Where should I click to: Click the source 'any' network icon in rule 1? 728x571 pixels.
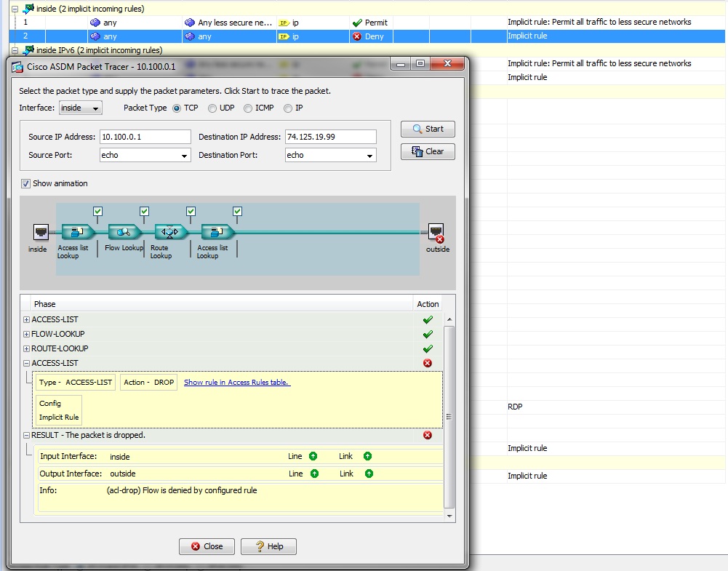95,23
